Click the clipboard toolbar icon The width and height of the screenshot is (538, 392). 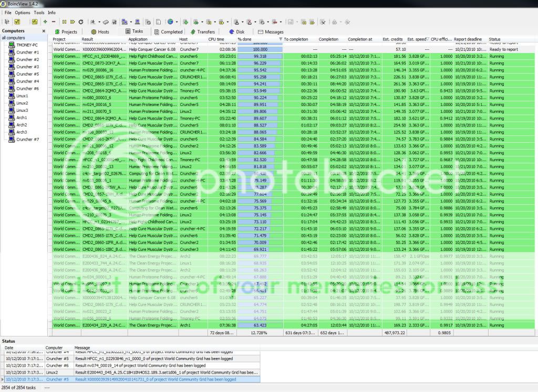pos(159,22)
